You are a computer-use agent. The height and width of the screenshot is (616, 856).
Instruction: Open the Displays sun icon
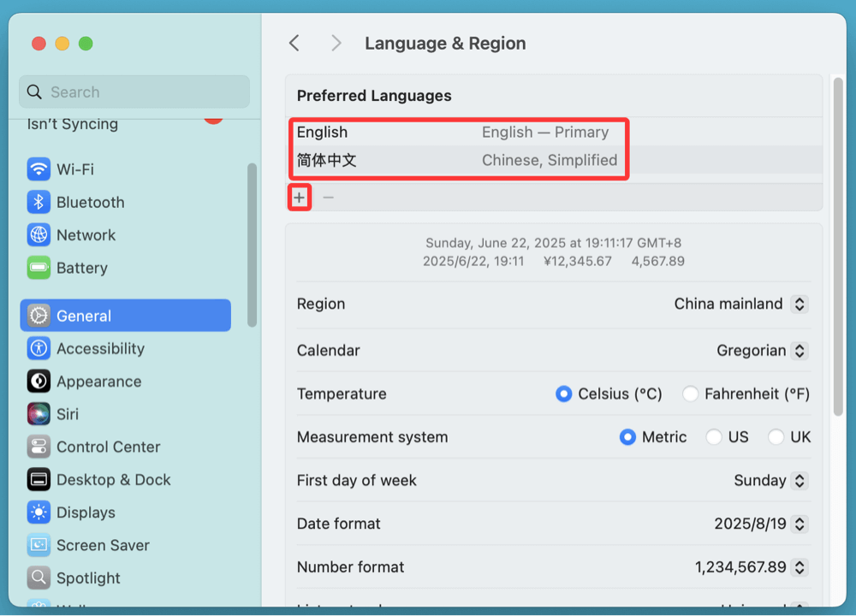click(39, 512)
